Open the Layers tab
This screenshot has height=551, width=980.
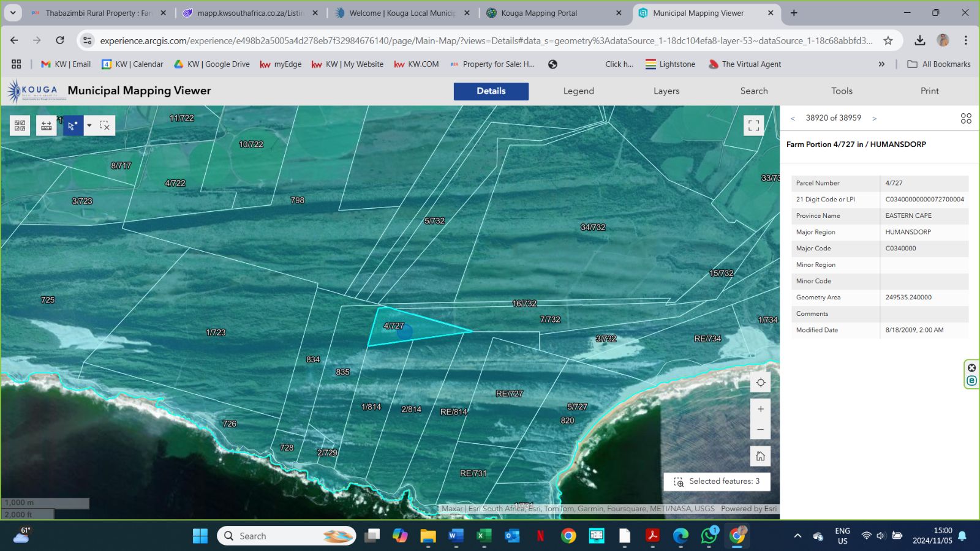click(666, 91)
